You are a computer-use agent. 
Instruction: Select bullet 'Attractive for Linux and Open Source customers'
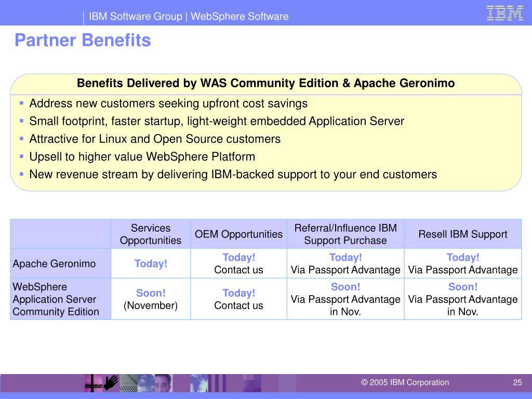(x=155, y=139)
